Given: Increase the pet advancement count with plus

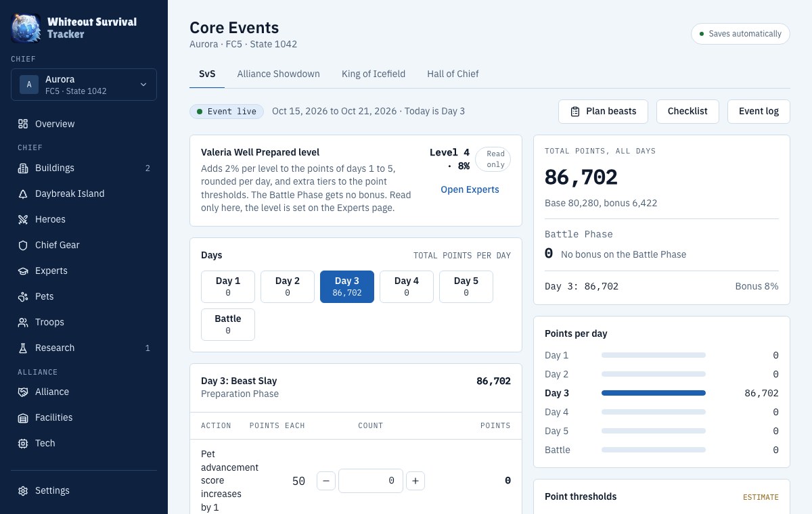Looking at the screenshot, I should [415, 481].
